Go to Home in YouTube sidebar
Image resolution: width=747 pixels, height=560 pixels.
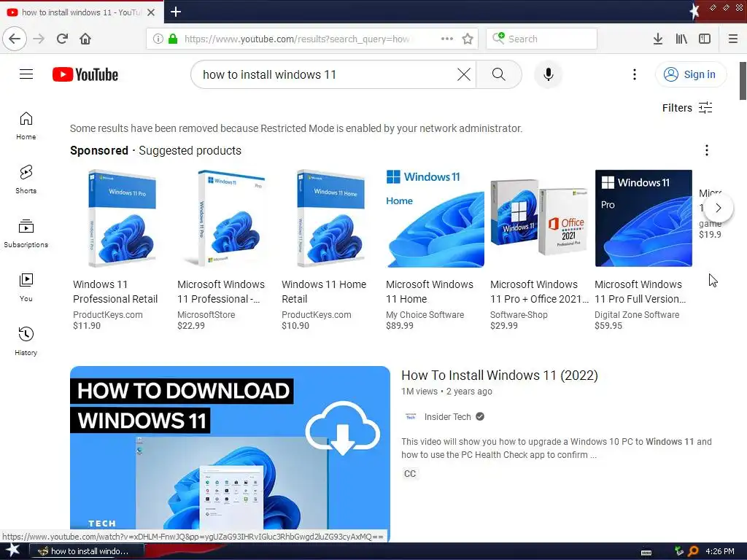point(26,125)
